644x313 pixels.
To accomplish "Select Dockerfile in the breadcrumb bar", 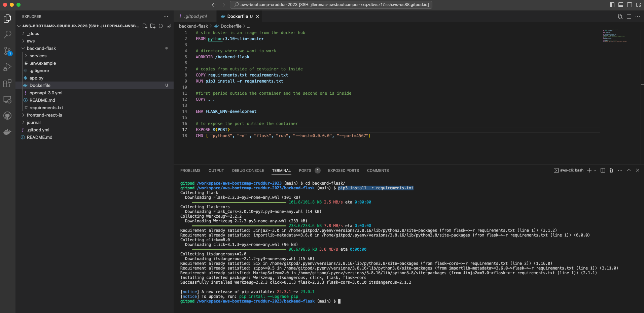I will pyautogui.click(x=232, y=26).
